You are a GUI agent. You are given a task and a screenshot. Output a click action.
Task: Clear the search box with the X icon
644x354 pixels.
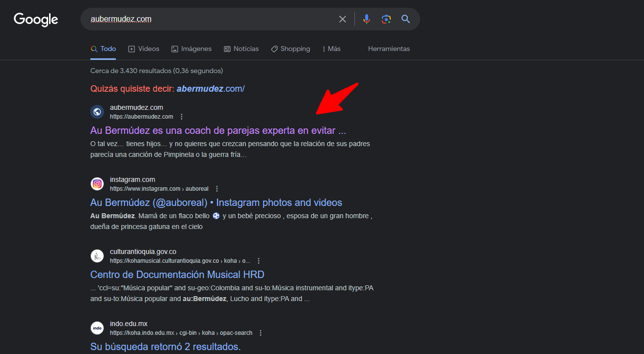point(343,19)
